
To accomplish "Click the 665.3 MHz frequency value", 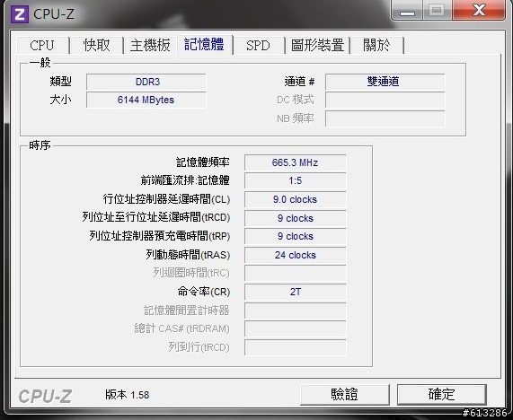I will 295,162.
